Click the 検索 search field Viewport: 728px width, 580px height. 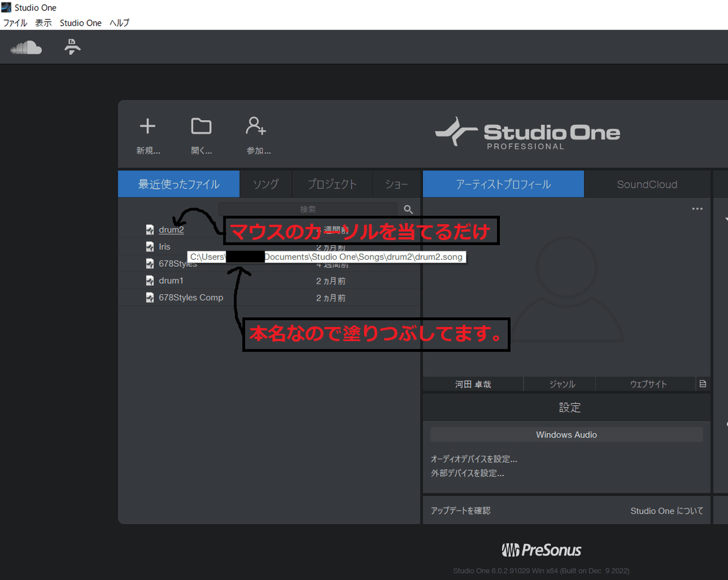click(308, 209)
